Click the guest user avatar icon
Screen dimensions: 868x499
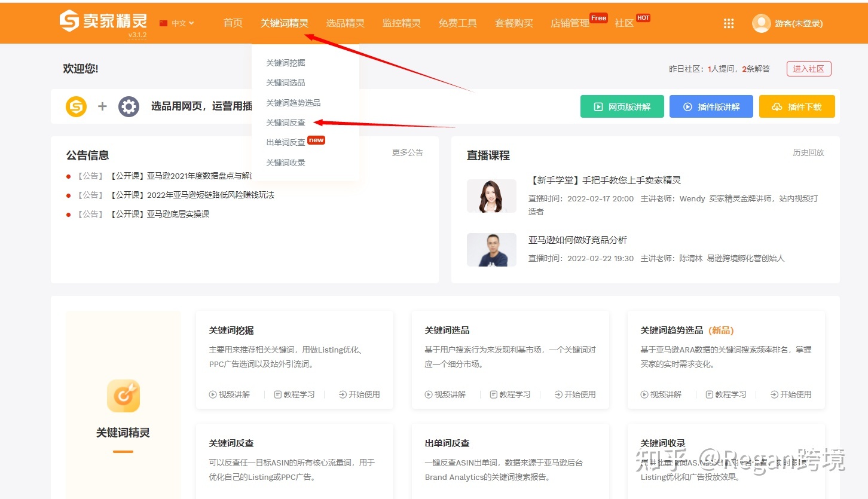click(x=761, y=23)
